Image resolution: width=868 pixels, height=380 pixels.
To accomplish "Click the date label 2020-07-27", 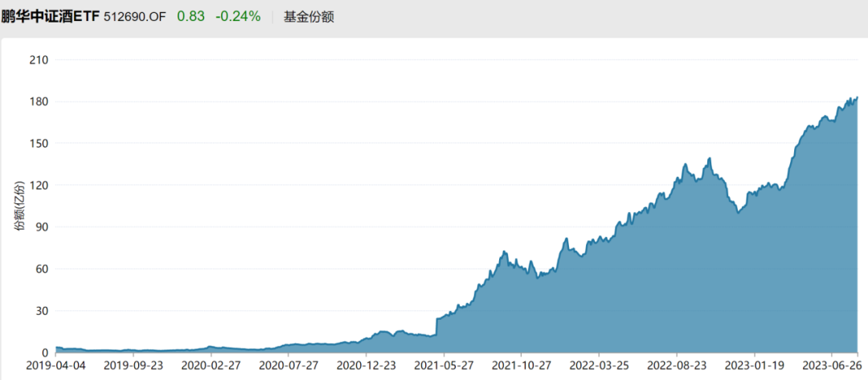I will 289,366.
